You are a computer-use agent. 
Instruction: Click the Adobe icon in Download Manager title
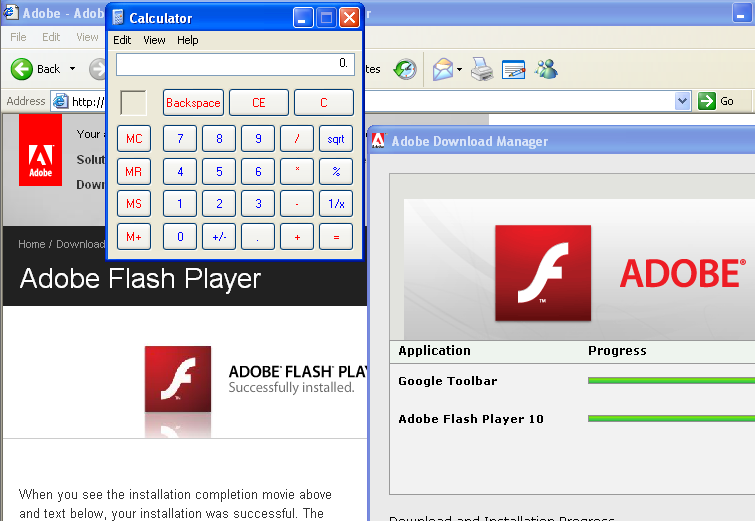point(378,141)
